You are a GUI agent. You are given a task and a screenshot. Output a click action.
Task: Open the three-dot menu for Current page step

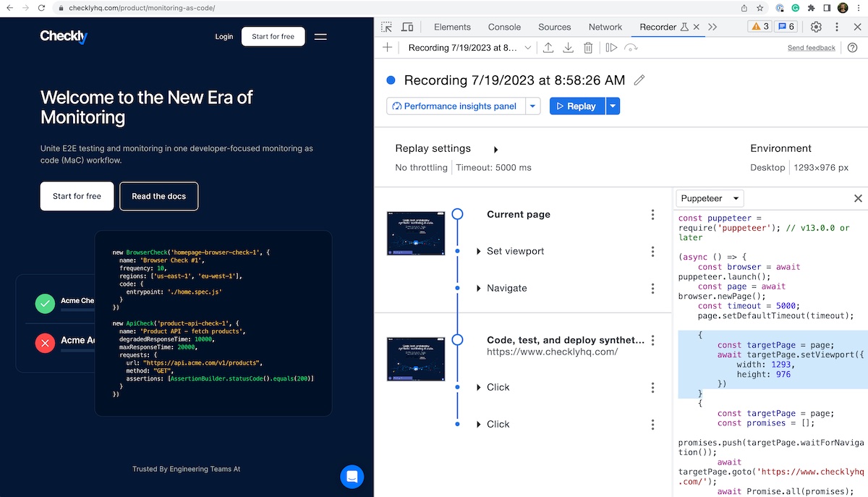(x=652, y=215)
